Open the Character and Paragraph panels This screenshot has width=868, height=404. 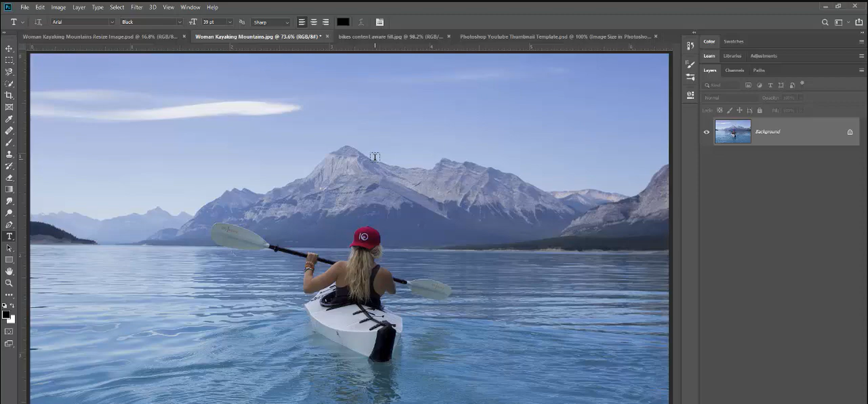(380, 22)
